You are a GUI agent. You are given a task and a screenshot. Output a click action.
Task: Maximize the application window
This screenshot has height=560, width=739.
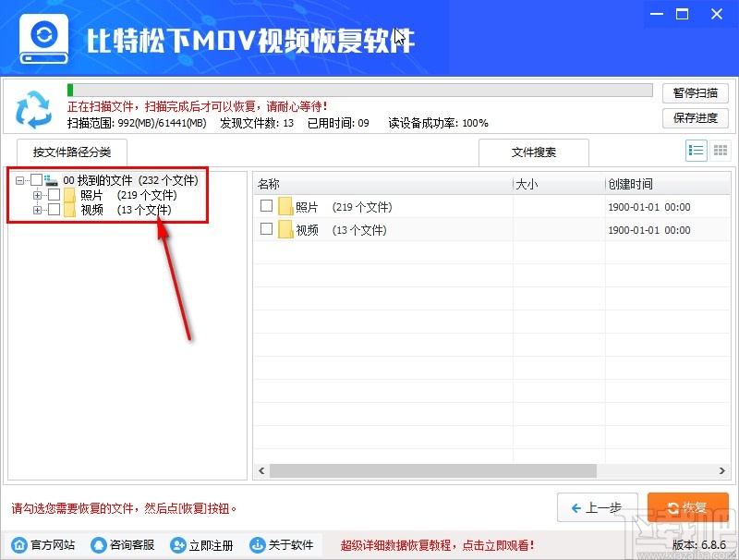click(682, 14)
